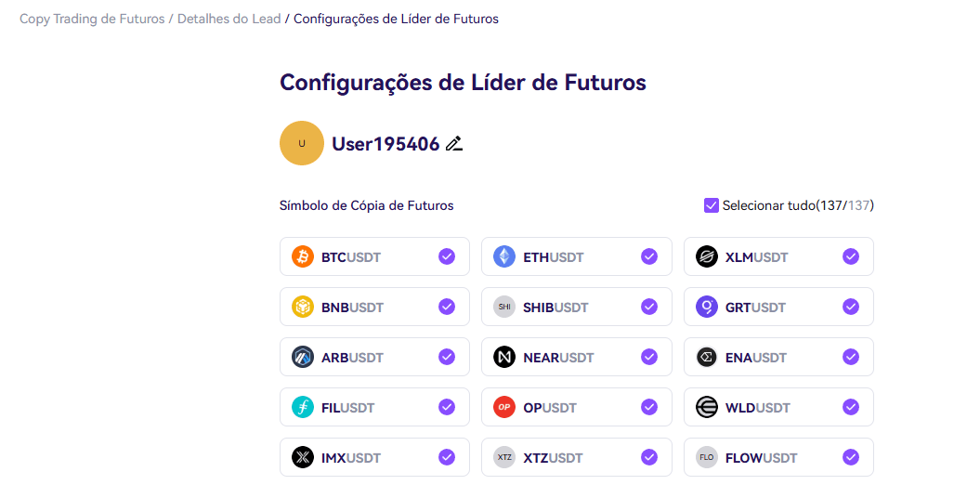Image resolution: width=980 pixels, height=485 pixels.
Task: Select the ENAUSDT symbol card
Action: [778, 357]
